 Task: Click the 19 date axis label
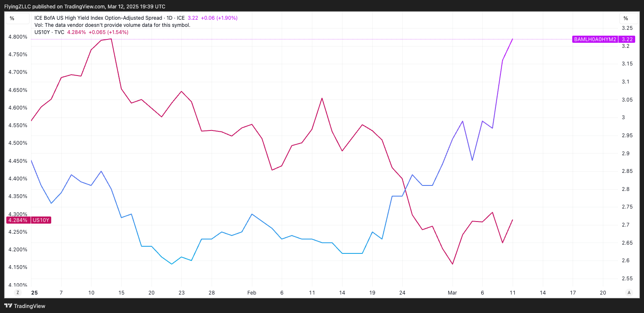[x=372, y=292]
